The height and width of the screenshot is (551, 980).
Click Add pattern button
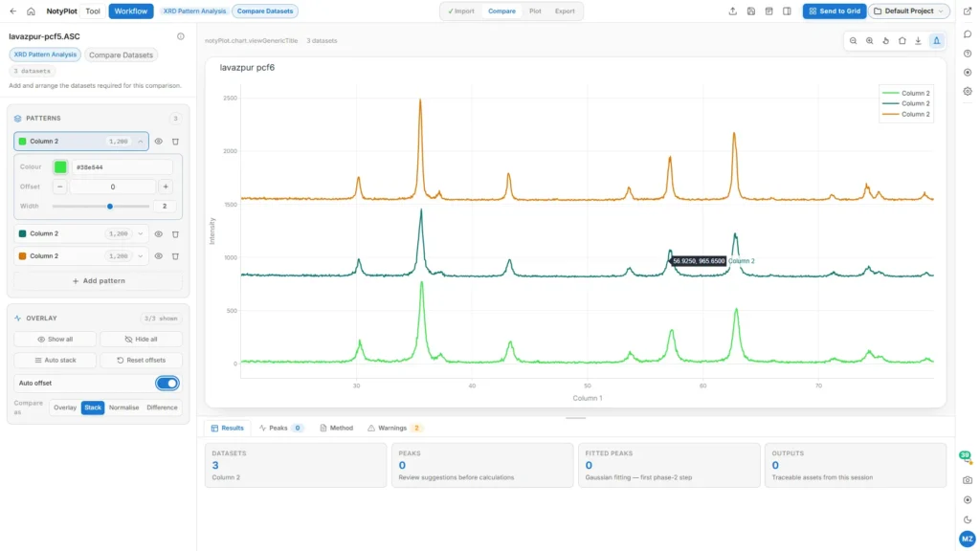click(99, 281)
